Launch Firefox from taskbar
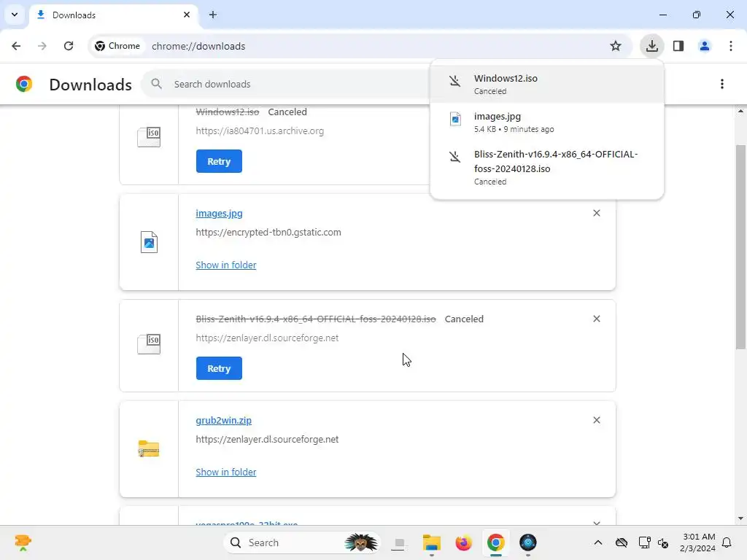 [x=463, y=542]
